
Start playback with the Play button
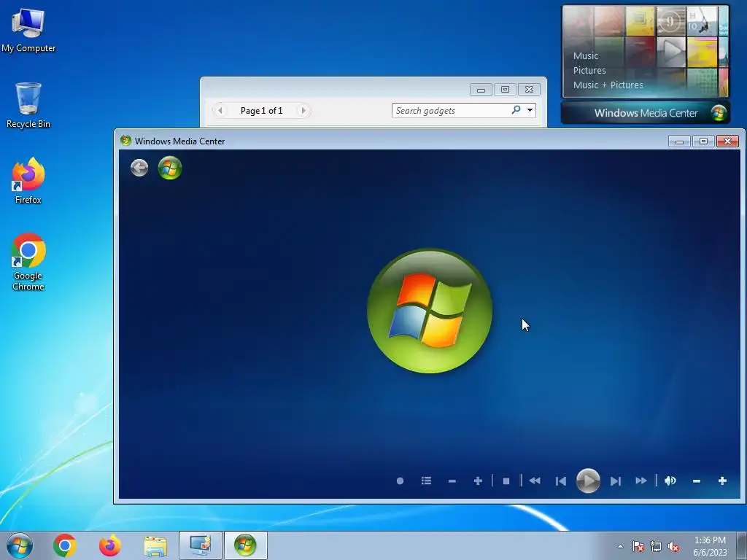[588, 481]
